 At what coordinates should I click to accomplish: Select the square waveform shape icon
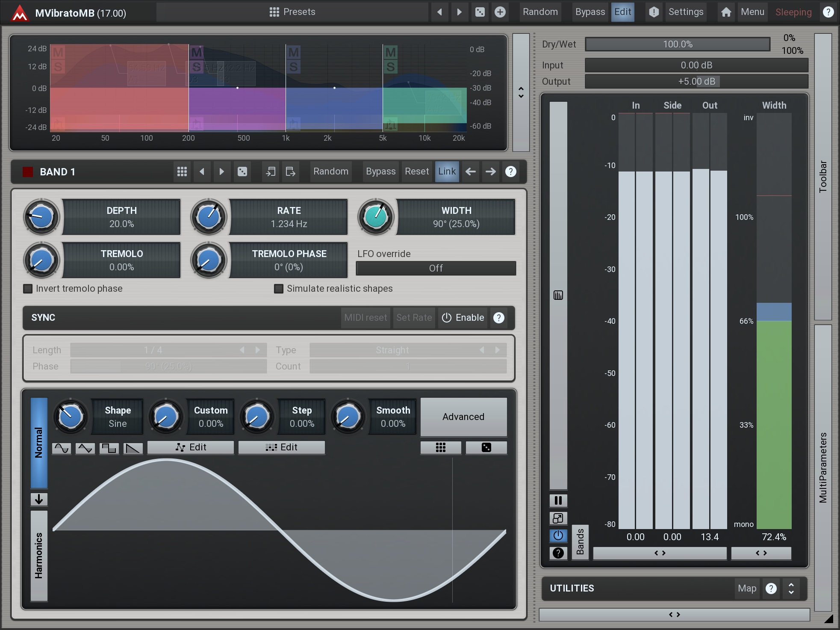[109, 448]
